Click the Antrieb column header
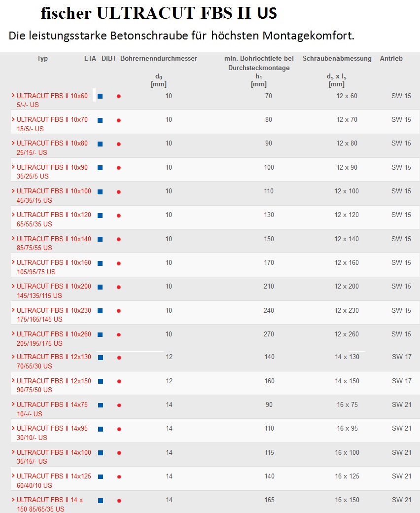 [x=391, y=59]
